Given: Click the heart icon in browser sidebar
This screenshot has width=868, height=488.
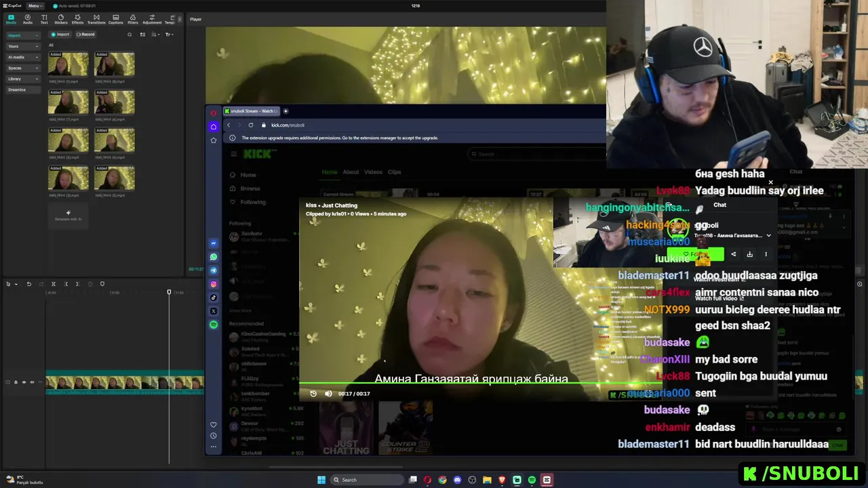Looking at the screenshot, I should tap(214, 425).
